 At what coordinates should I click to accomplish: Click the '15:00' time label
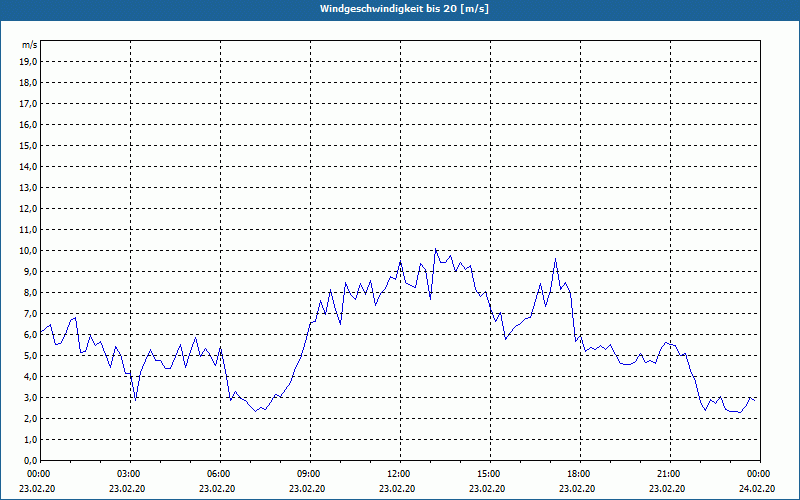point(490,474)
